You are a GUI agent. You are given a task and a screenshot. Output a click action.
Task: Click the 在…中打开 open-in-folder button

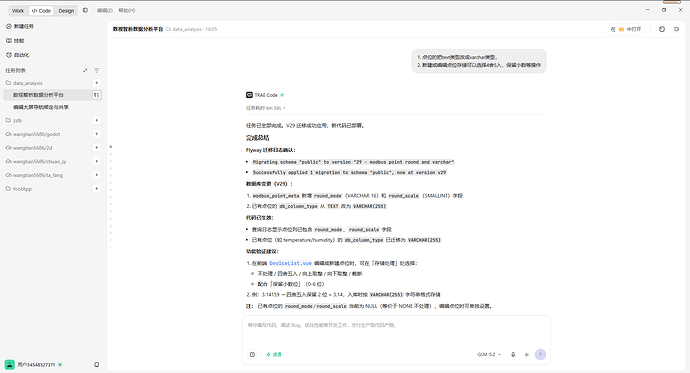coord(626,29)
